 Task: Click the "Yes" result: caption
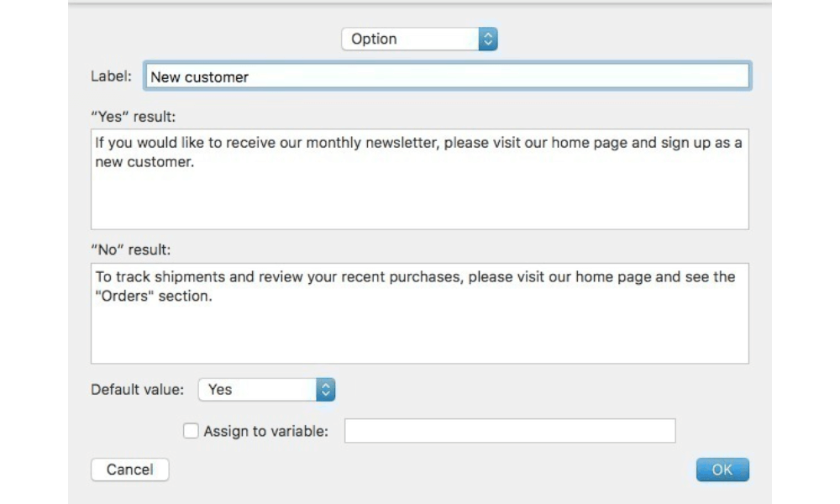pos(133,116)
